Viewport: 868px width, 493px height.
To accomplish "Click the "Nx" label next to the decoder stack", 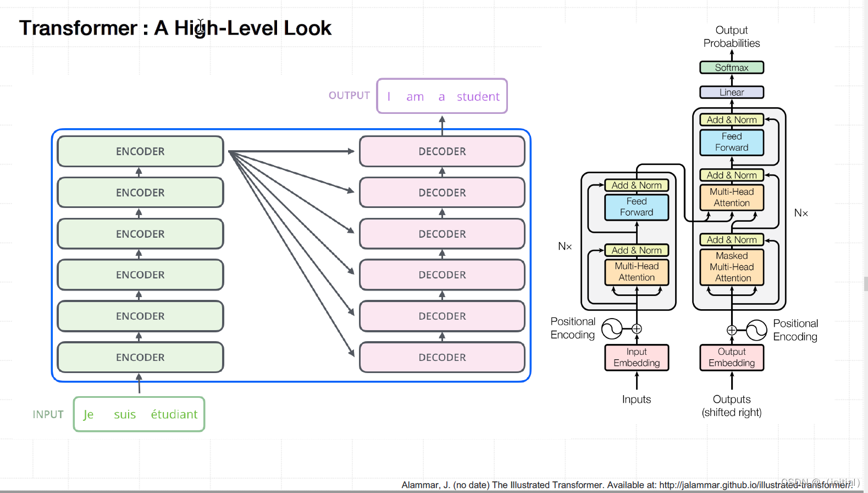I will (801, 213).
